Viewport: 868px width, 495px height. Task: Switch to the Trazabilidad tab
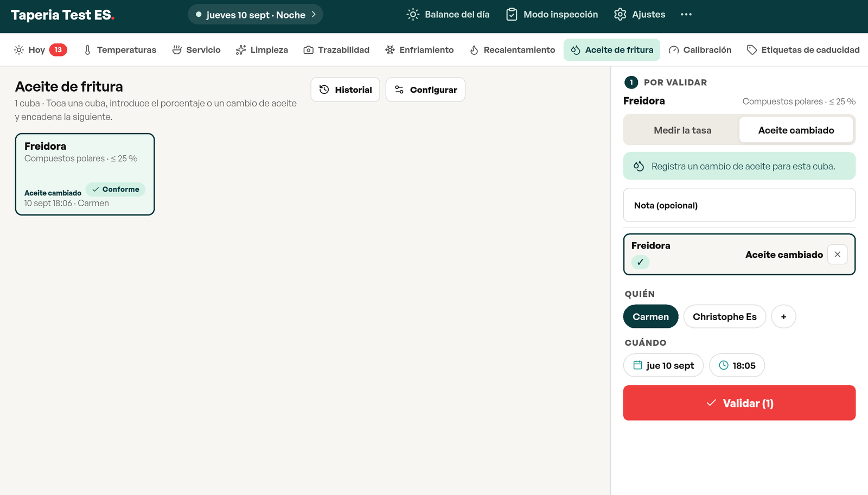pos(336,50)
